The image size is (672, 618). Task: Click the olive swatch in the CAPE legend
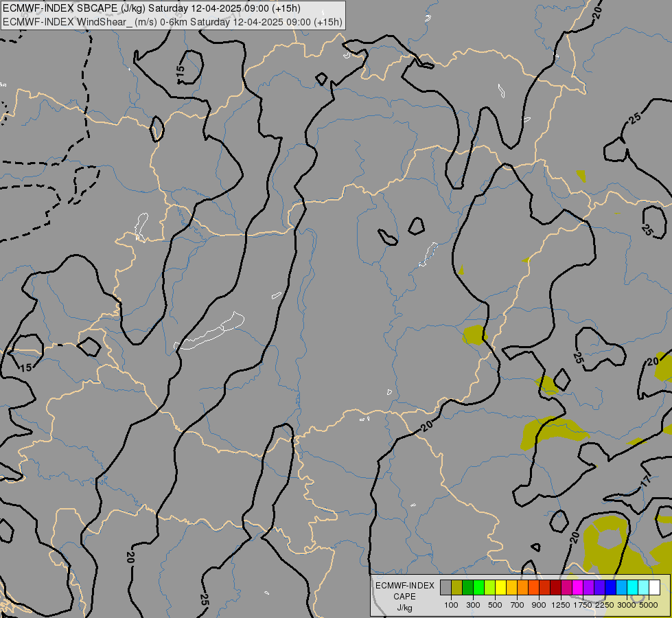pyautogui.click(x=457, y=588)
